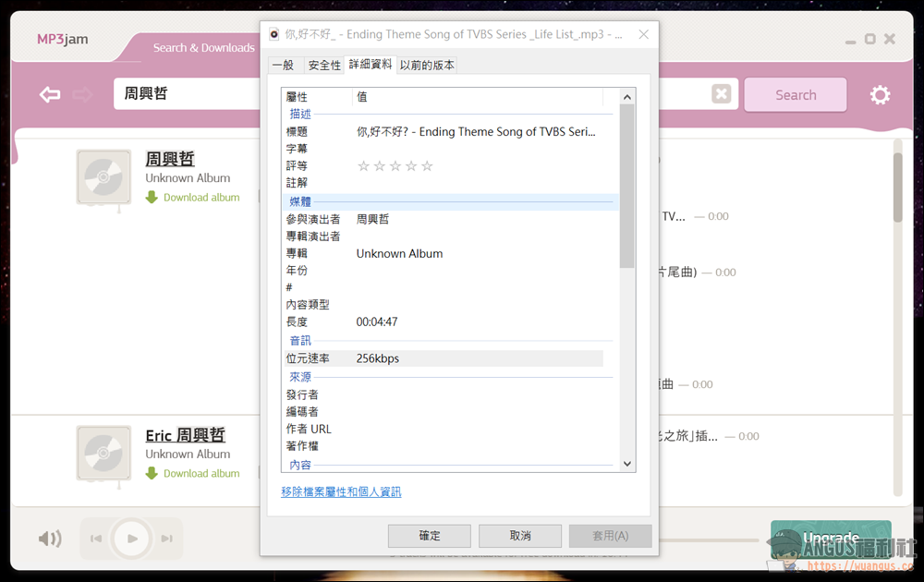The width and height of the screenshot is (924, 582).
Task: Open the 安全性 tab
Action: [x=324, y=65]
